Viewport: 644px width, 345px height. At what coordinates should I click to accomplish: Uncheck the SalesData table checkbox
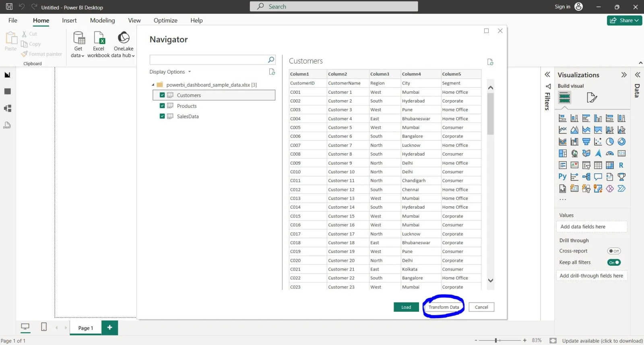click(162, 116)
